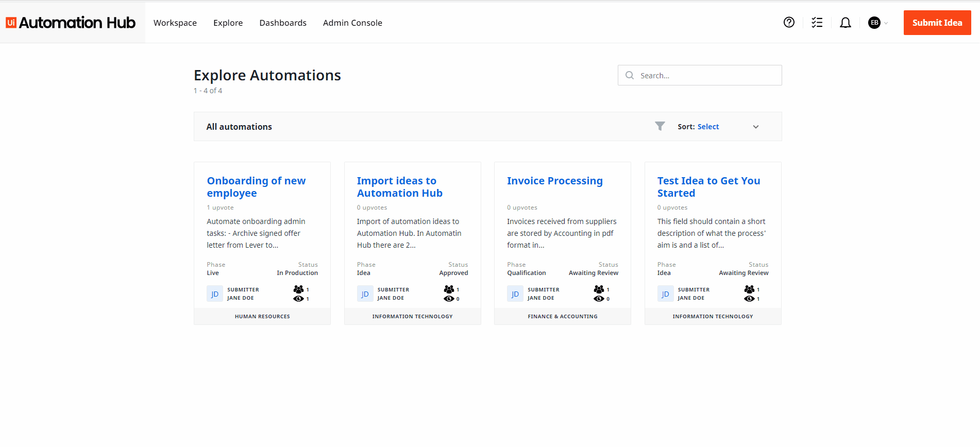The width and height of the screenshot is (980, 447).
Task: Click followers icon on Invoice Processing card
Action: (599, 289)
